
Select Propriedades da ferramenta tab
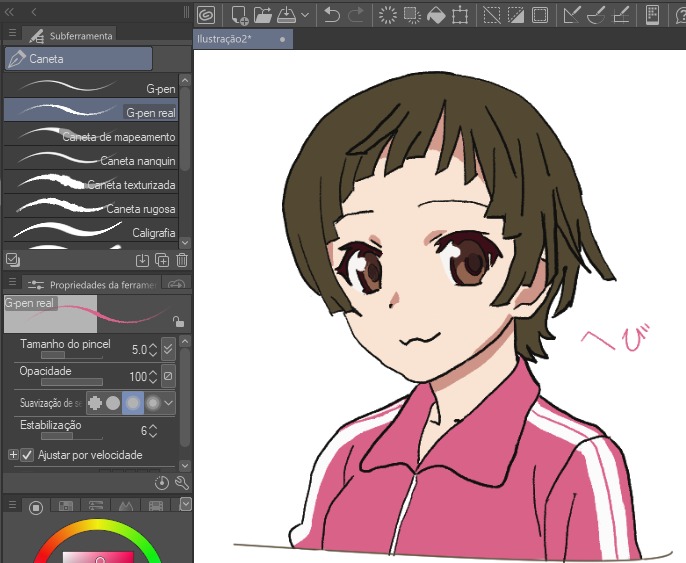pyautogui.click(x=91, y=285)
